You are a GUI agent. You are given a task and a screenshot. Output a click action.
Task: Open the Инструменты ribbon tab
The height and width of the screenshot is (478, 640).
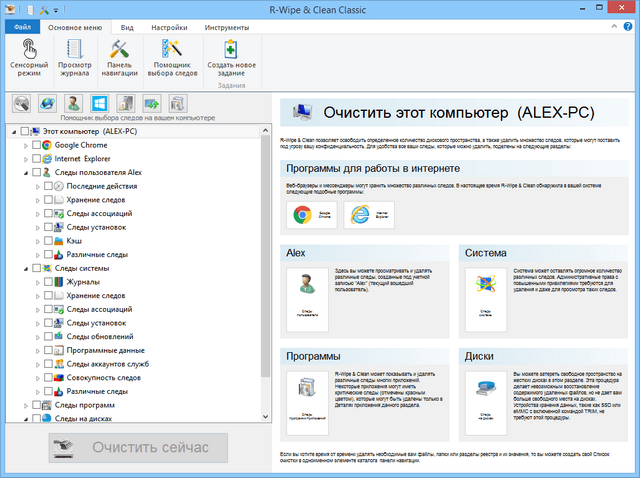pyautogui.click(x=226, y=28)
